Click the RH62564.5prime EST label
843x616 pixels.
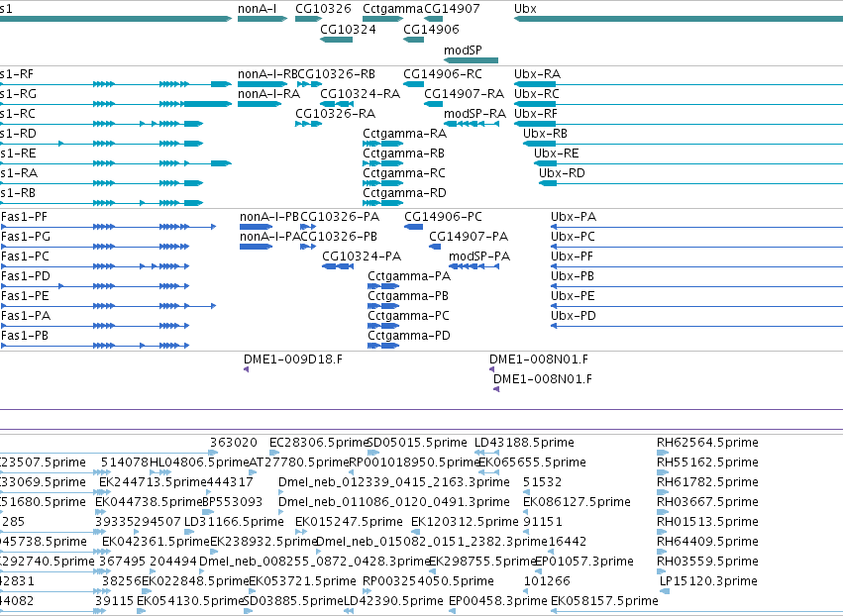coord(707,443)
